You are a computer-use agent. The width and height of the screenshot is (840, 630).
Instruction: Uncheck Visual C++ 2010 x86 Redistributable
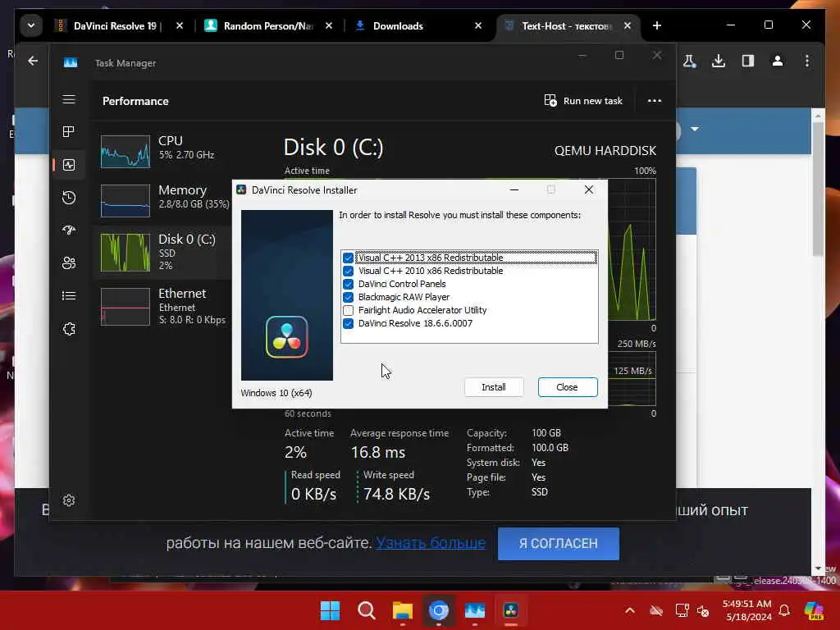click(x=348, y=271)
